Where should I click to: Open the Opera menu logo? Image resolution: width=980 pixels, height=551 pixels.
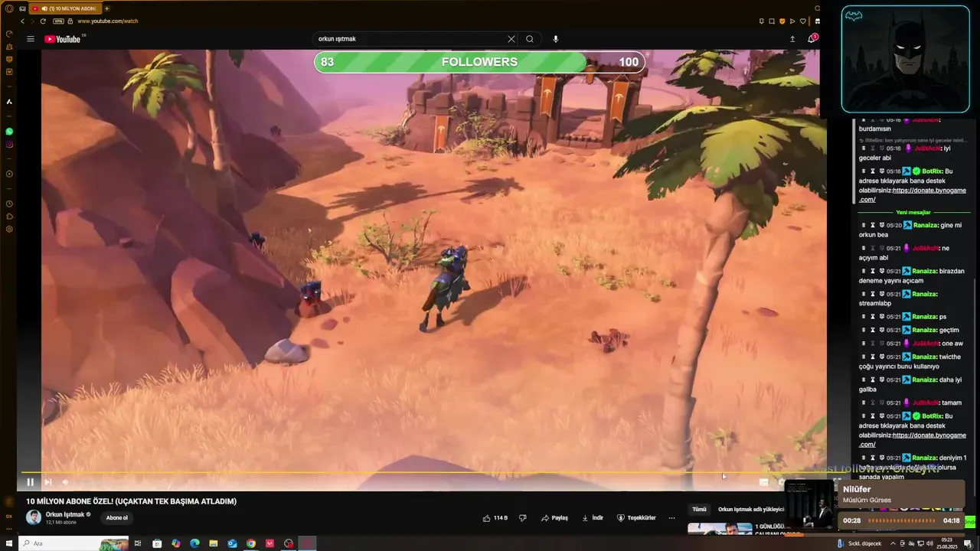9,8
